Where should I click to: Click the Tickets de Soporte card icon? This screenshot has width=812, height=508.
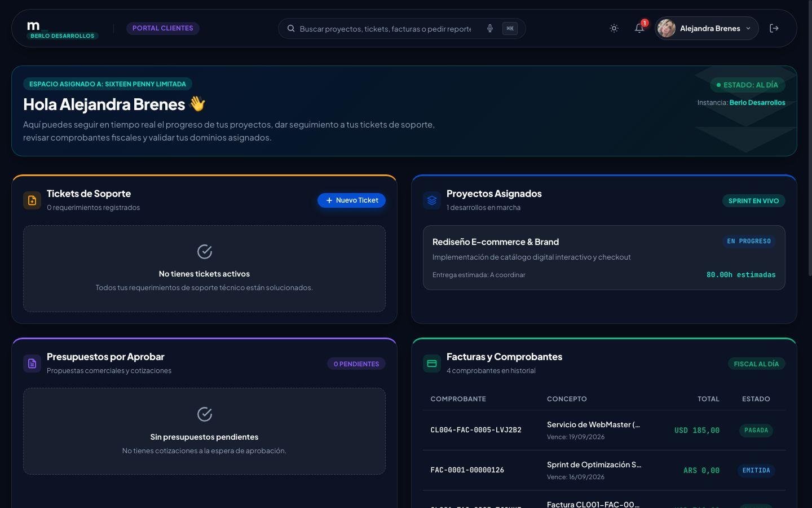(32, 200)
